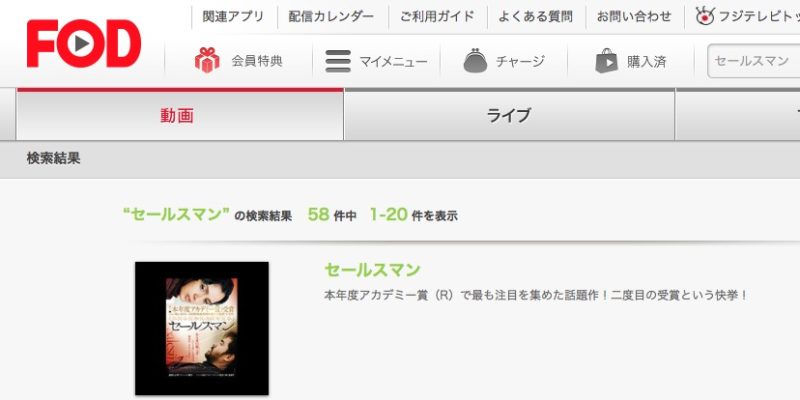Image resolution: width=800 pixels, height=400 pixels.
Task: Select チャージ text link
Action: [520, 62]
